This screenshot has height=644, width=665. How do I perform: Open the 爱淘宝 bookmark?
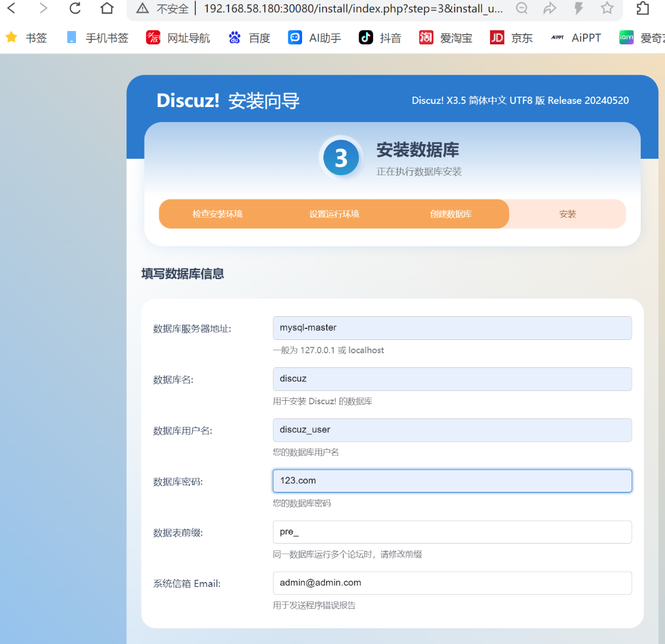(x=446, y=38)
